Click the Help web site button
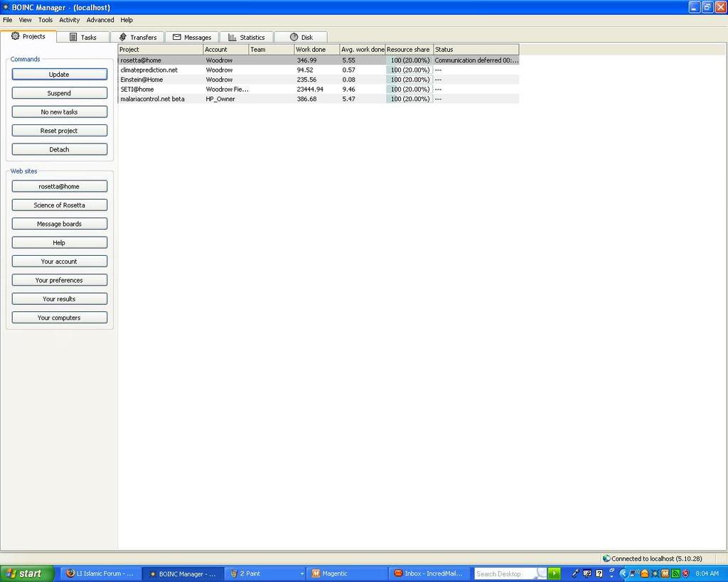The image size is (728, 582). tap(60, 242)
